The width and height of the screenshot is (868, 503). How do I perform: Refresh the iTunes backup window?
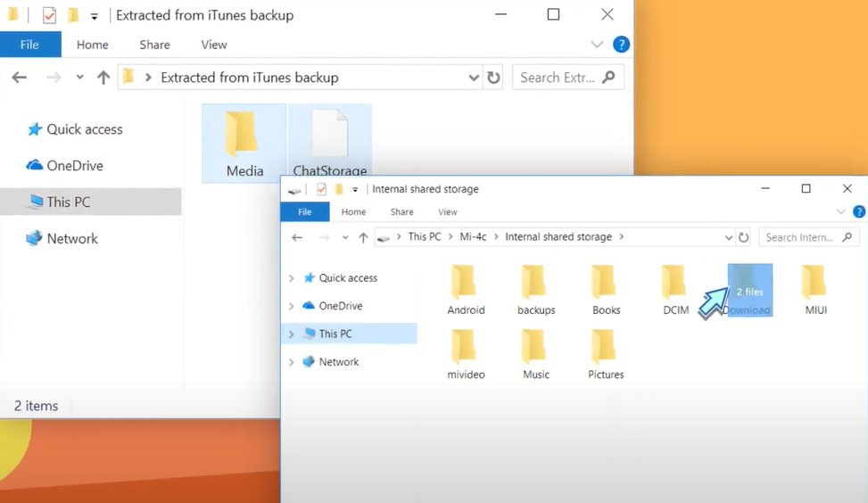click(x=493, y=78)
